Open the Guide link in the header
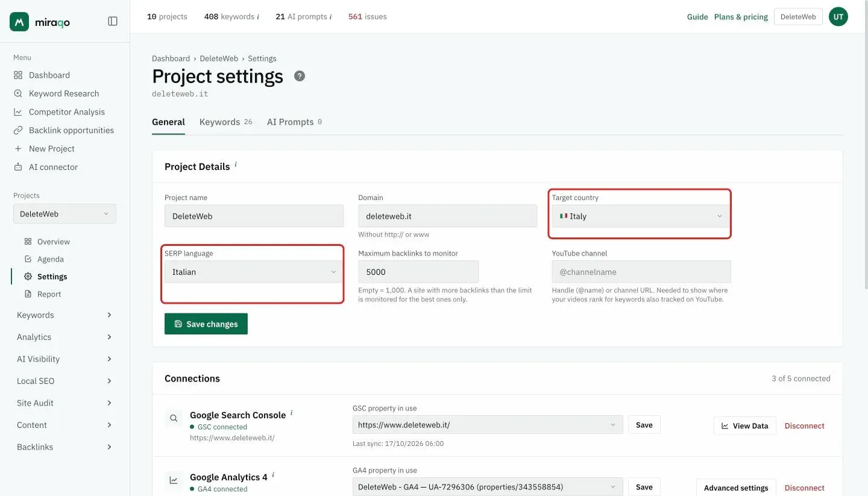This screenshot has height=496, width=868. 697,17
